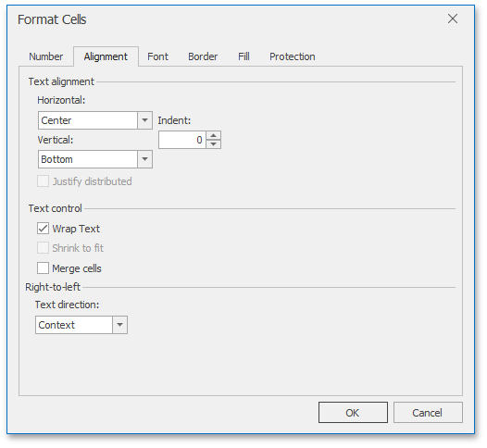Viewport: 487px width, 448px height.
Task: Increase the Indent spinner value
Action: pos(213,135)
